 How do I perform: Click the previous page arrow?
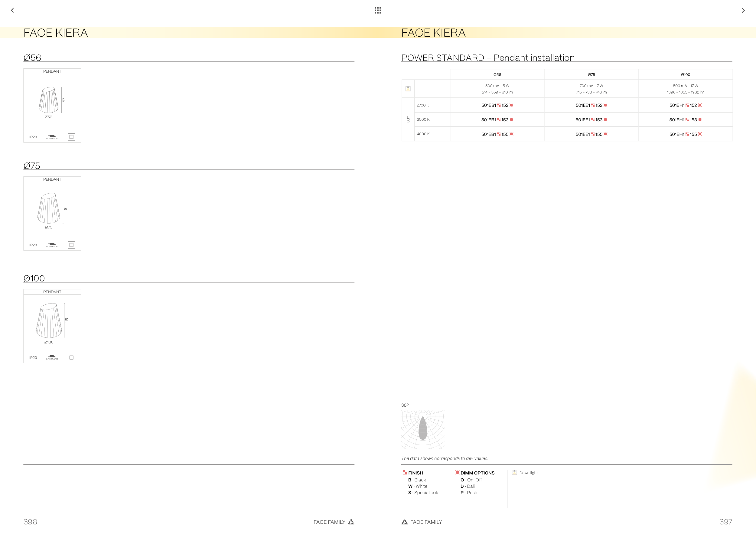(x=12, y=11)
